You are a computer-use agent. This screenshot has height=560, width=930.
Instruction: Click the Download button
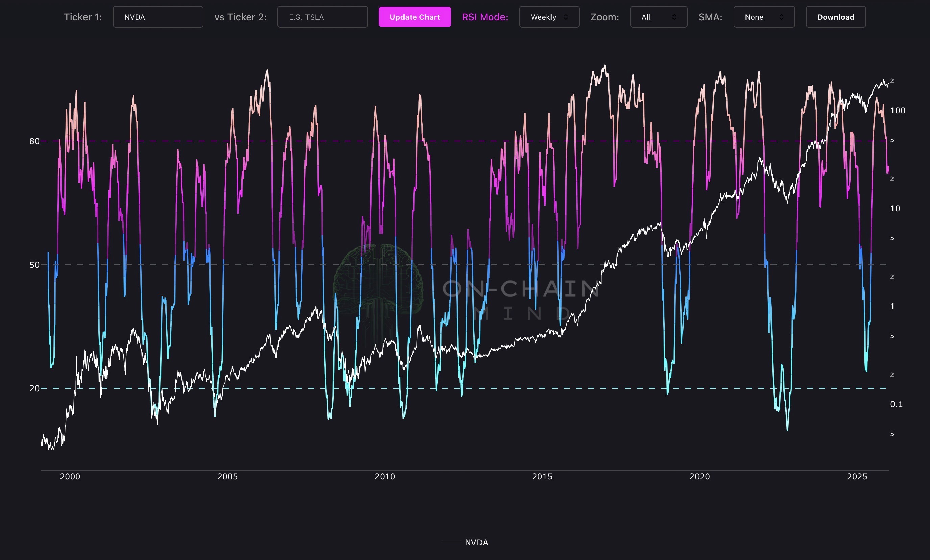click(x=835, y=17)
